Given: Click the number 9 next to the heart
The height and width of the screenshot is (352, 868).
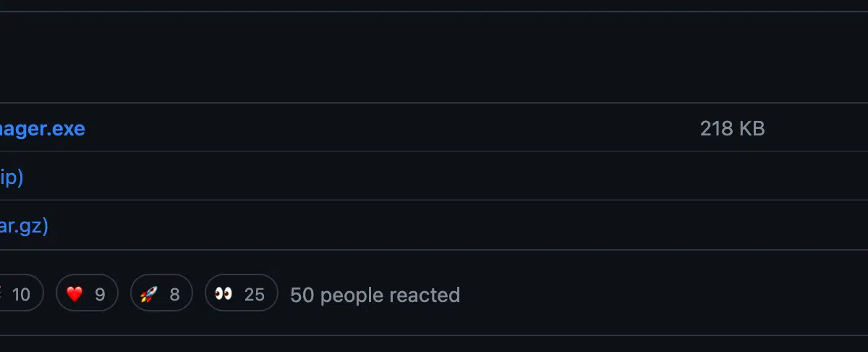Looking at the screenshot, I should pyautogui.click(x=100, y=295).
